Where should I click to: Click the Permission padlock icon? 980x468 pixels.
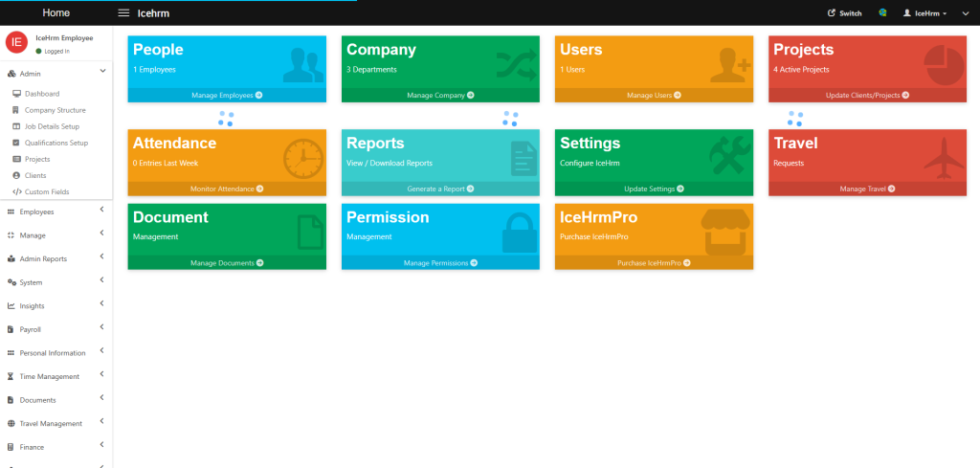[520, 232]
